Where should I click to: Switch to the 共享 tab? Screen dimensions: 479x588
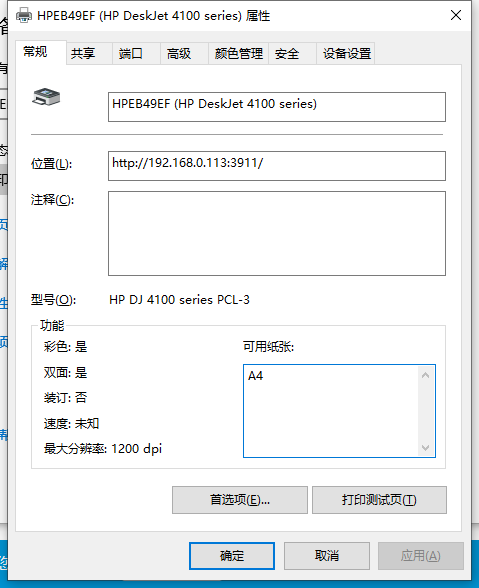pyautogui.click(x=89, y=54)
